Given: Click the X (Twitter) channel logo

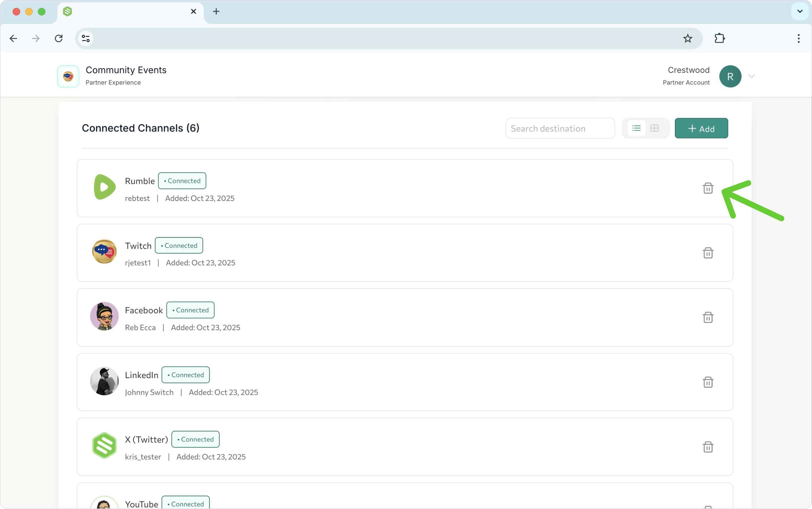Looking at the screenshot, I should [104, 445].
